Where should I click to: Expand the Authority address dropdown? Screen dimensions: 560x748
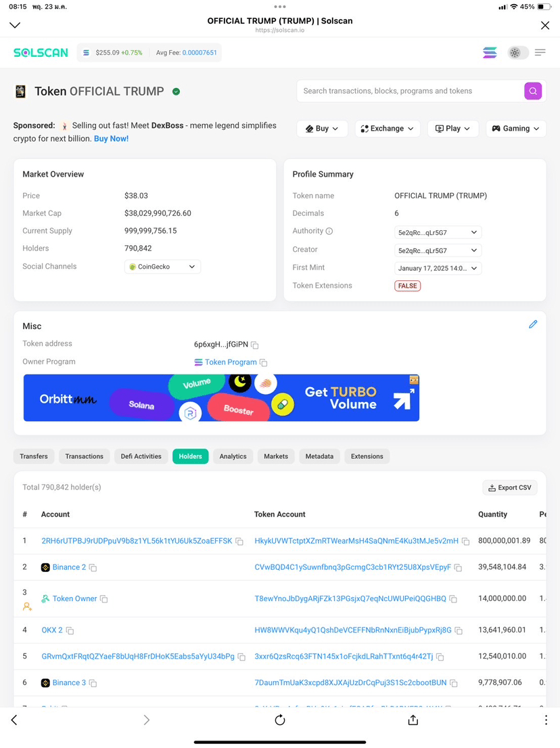(438, 232)
